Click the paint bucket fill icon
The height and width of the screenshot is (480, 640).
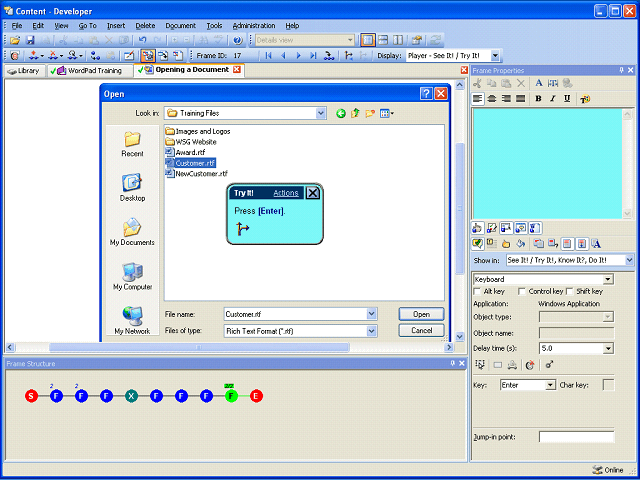[x=520, y=244]
